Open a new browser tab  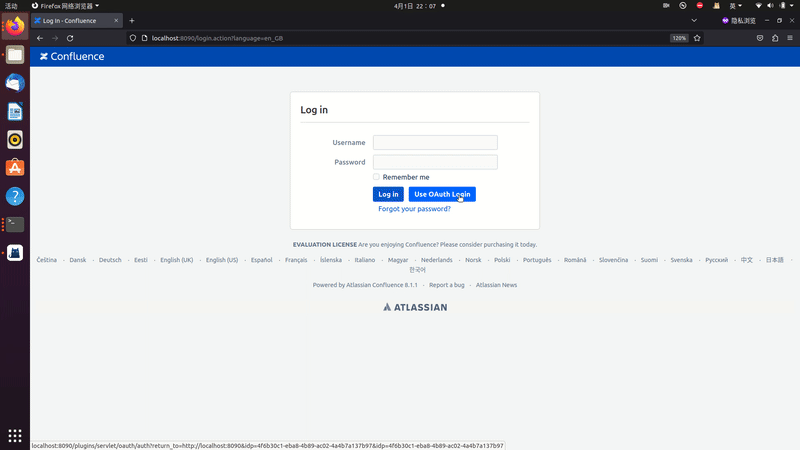coord(131,20)
